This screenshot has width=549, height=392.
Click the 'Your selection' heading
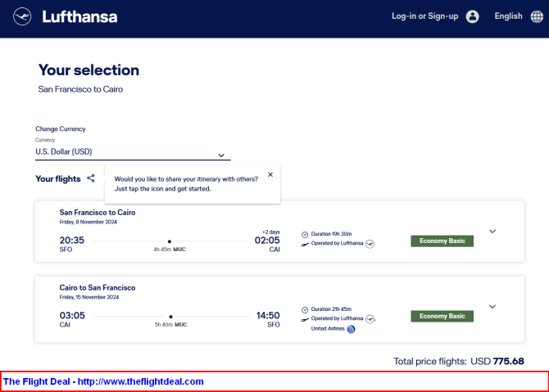88,70
